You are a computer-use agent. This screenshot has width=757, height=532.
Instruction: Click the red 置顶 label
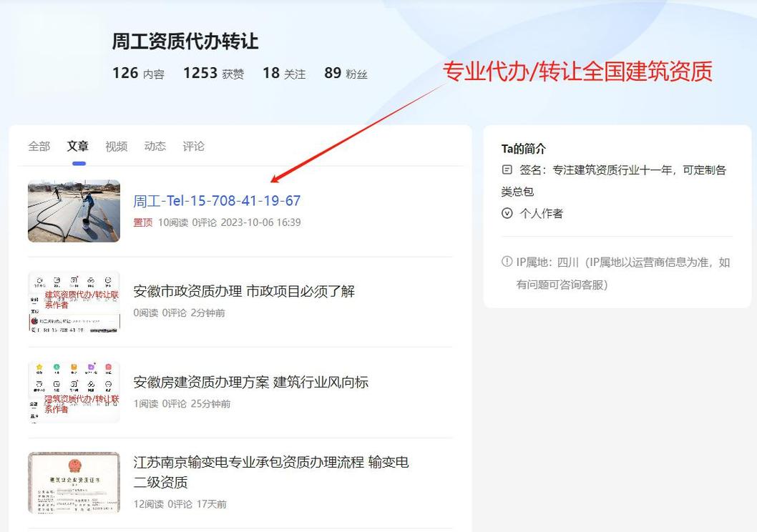tap(143, 222)
